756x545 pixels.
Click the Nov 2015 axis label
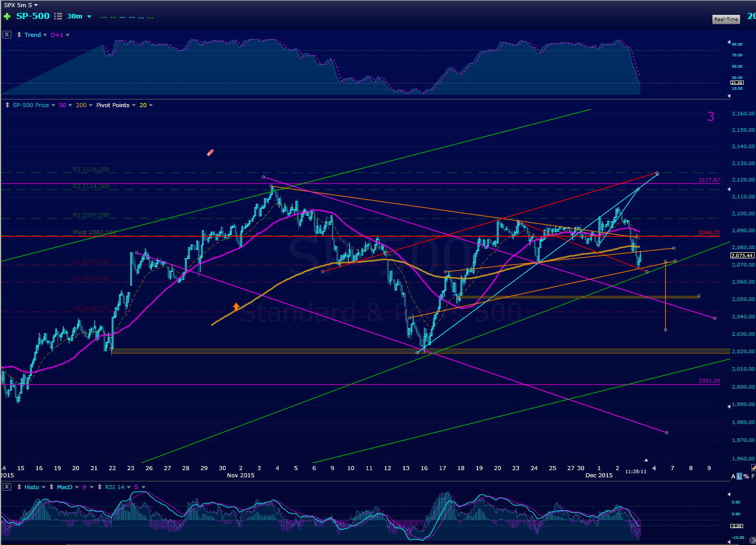[x=241, y=475]
